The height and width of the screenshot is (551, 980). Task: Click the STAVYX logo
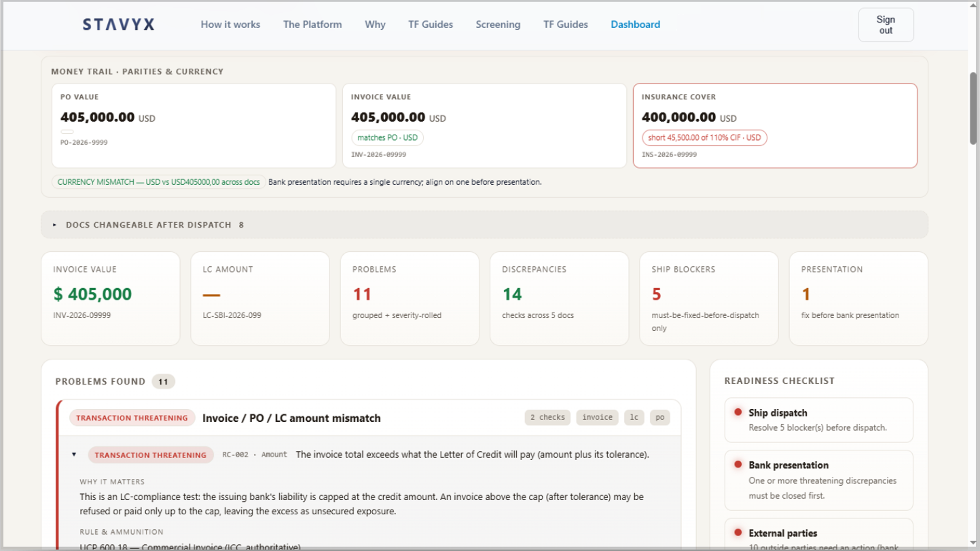[x=118, y=24]
